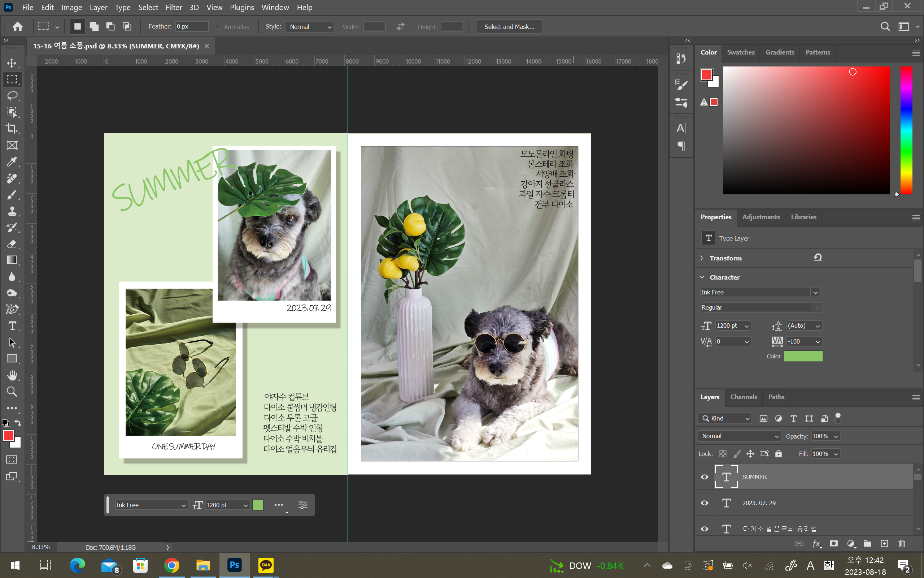Screen dimensions: 924x578
Task: Select the Brush tool
Action: click(12, 195)
